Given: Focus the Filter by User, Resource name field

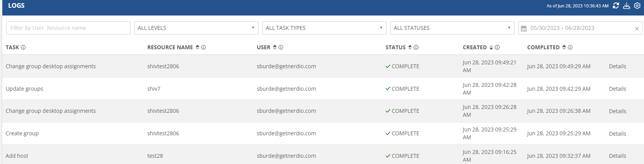Looking at the screenshot, I should (x=68, y=28).
